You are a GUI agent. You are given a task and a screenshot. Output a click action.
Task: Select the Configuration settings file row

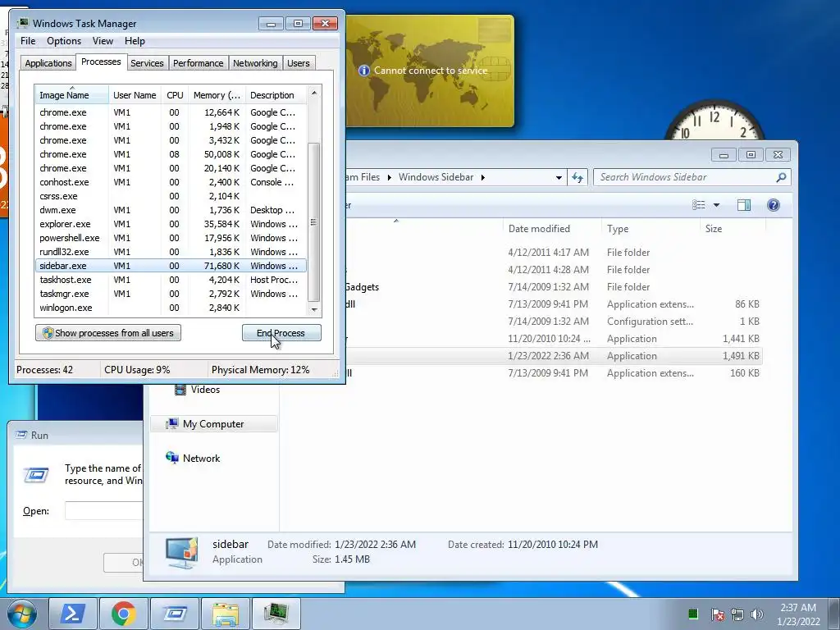(x=554, y=322)
